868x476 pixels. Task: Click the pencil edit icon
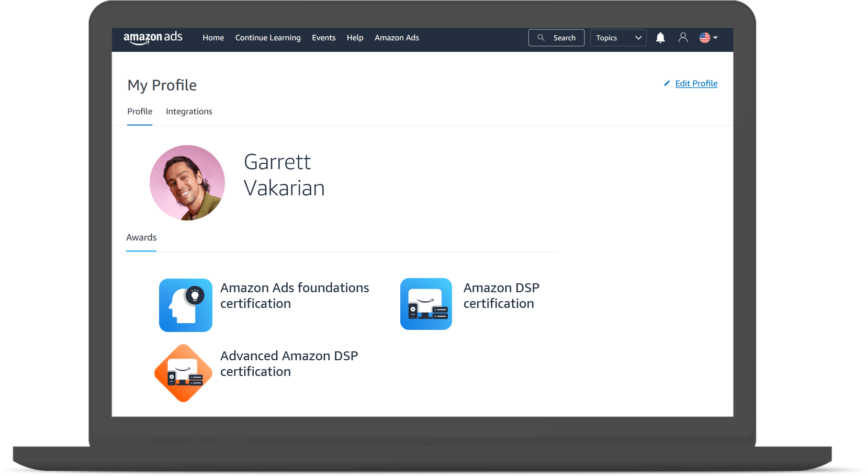point(667,83)
